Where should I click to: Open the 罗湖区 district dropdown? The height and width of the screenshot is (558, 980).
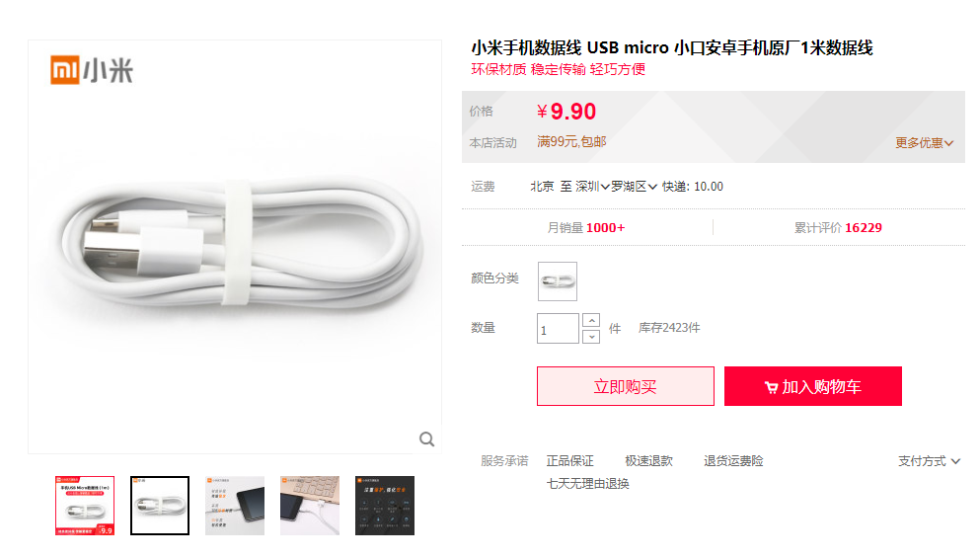(634, 187)
